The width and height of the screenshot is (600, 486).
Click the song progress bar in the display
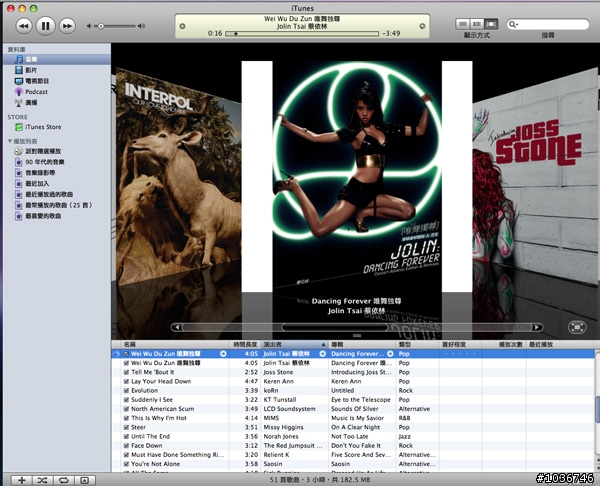pyautogui.click(x=302, y=34)
